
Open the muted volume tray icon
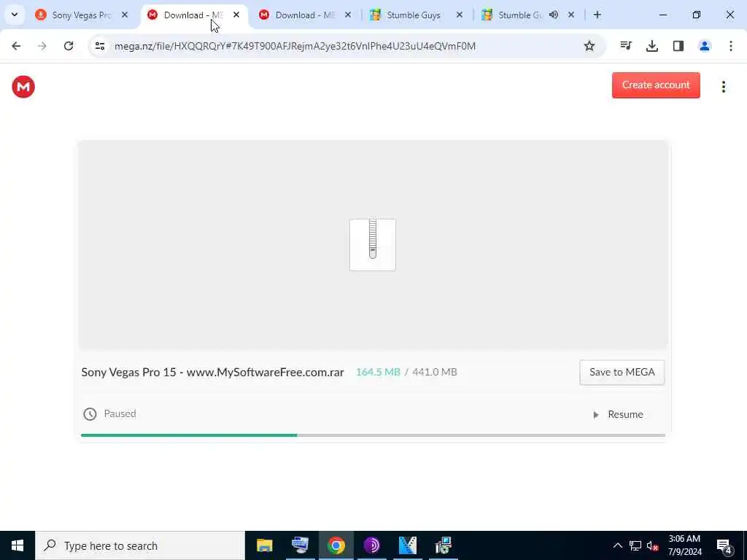(652, 545)
